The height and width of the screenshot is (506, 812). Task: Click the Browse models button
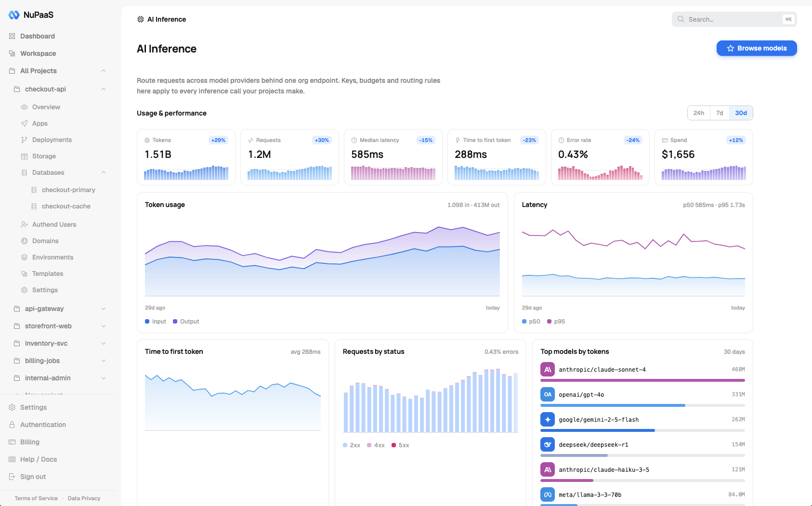point(757,48)
